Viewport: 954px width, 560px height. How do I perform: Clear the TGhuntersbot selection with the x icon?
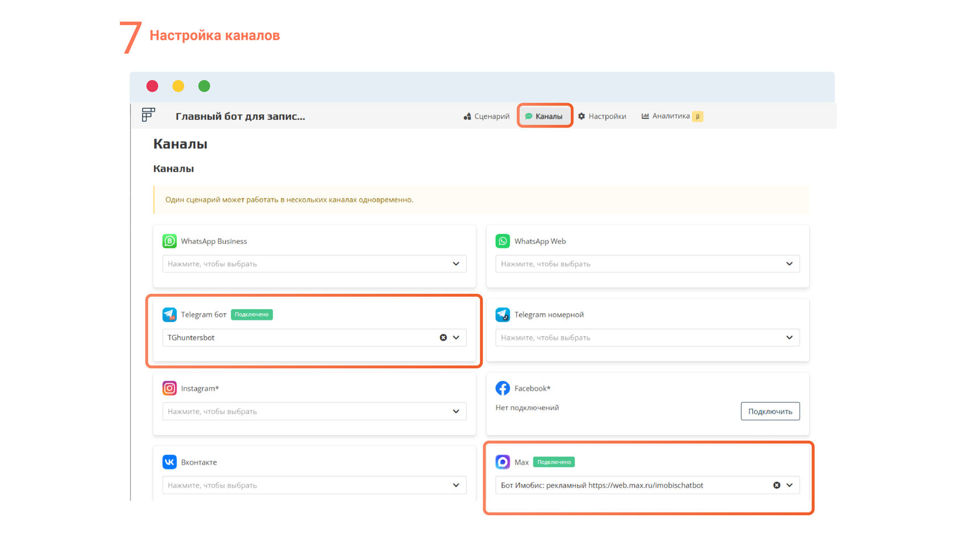(x=443, y=338)
